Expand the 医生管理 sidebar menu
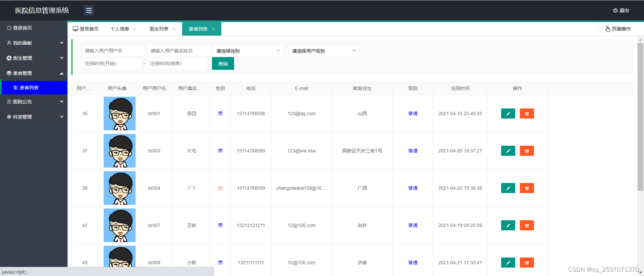The width and height of the screenshot is (644, 276). pyautogui.click(x=34, y=58)
